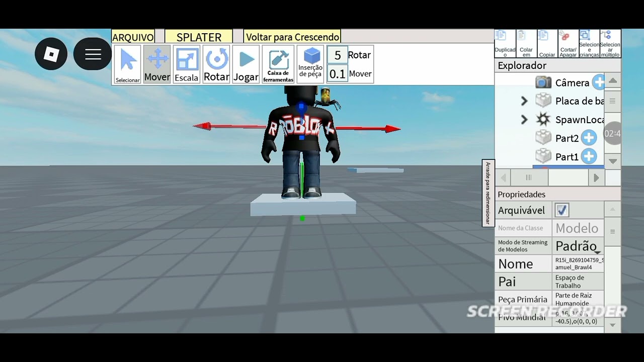Add child to Câmera with plus button
The width and height of the screenshot is (644, 362).
[x=598, y=82]
